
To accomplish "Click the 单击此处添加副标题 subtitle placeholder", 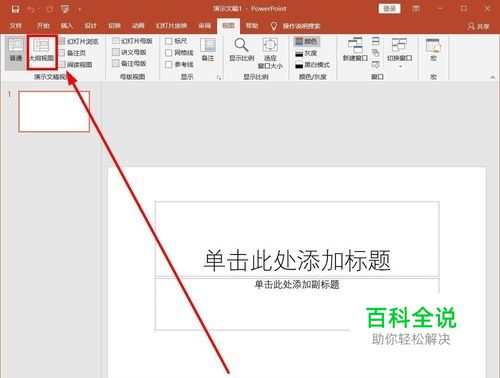I will (297, 304).
